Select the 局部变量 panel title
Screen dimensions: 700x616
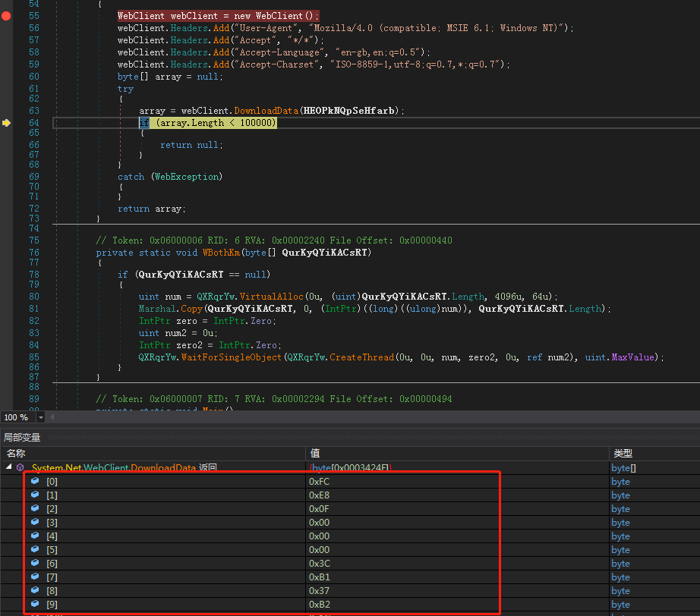[x=22, y=437]
